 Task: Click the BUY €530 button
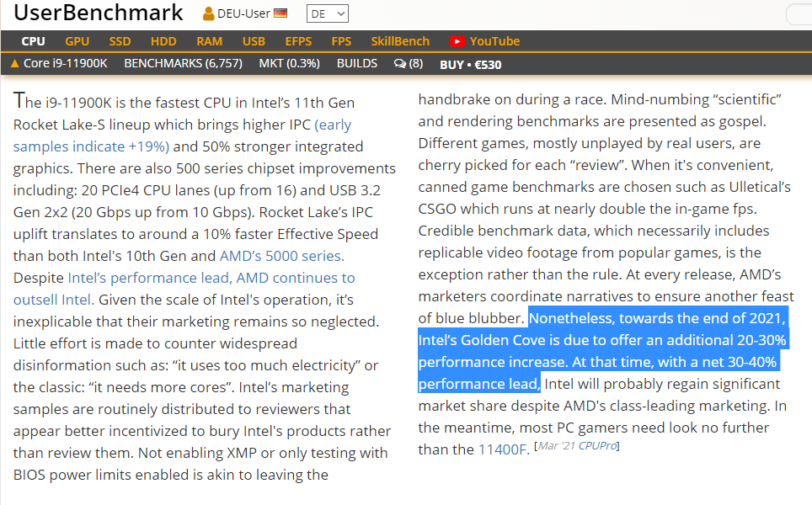[x=470, y=65]
